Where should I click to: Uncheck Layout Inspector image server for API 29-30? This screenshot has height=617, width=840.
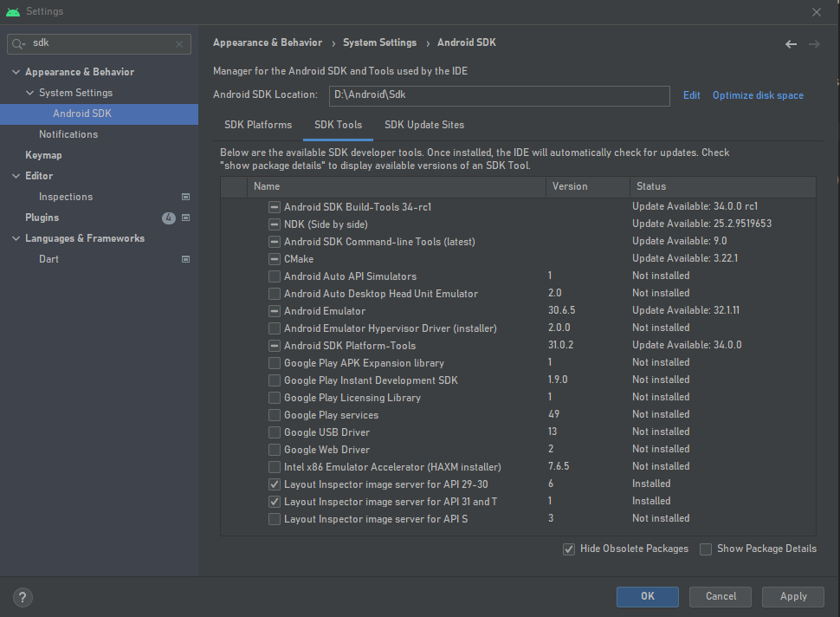275,484
